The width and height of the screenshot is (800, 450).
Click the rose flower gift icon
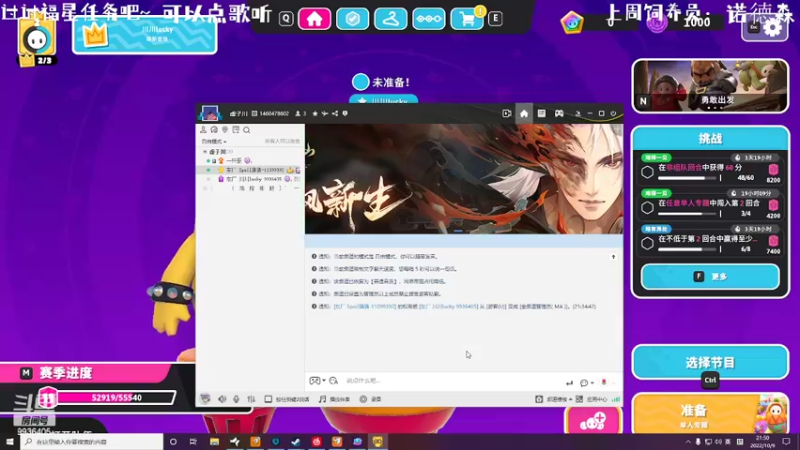pyautogui.click(x=604, y=382)
